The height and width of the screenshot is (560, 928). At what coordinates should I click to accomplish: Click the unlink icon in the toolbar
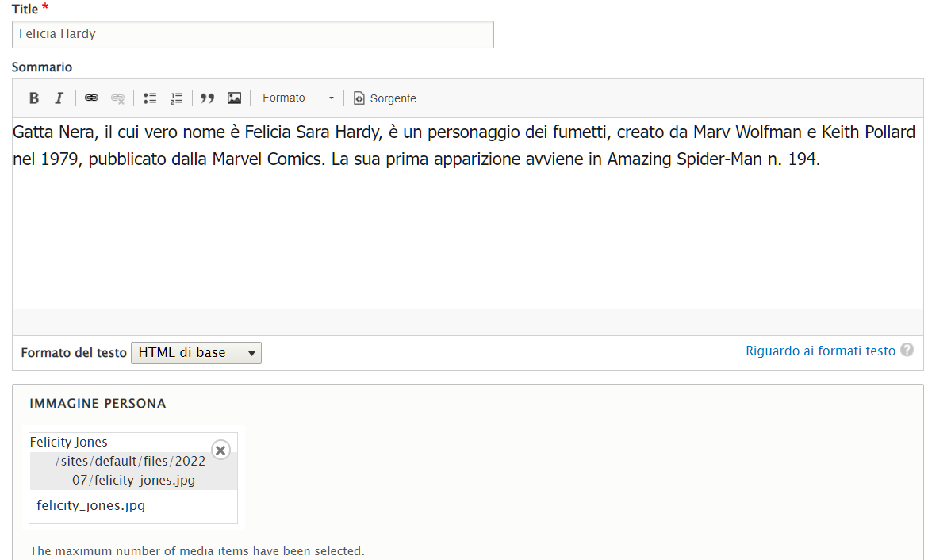coord(117,98)
